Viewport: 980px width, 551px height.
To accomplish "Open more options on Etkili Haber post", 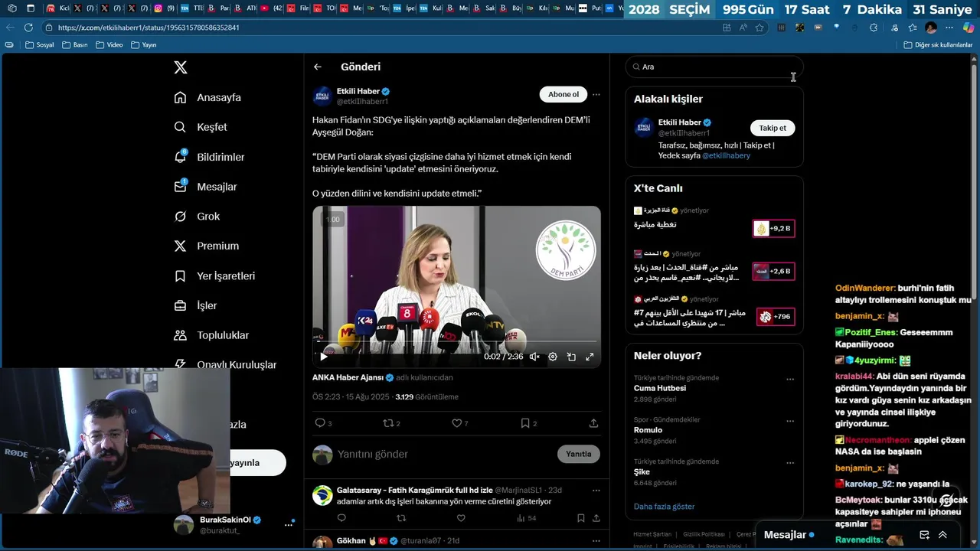I will 596,95.
